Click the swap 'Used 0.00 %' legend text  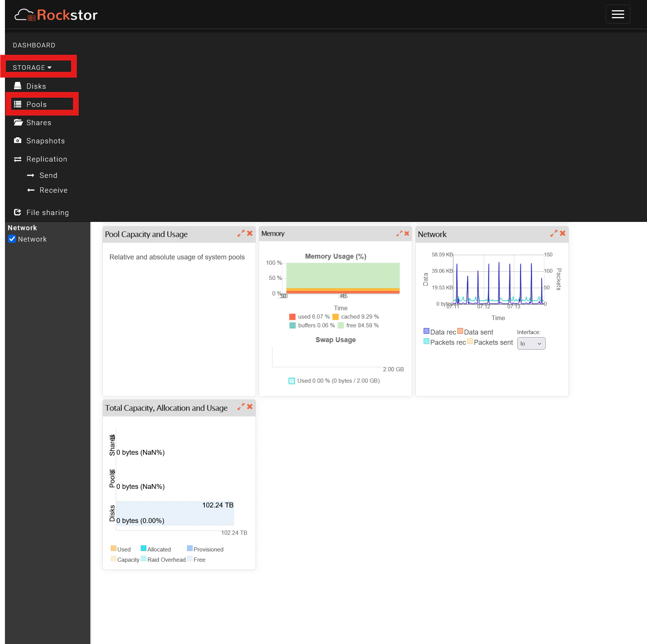338,381
